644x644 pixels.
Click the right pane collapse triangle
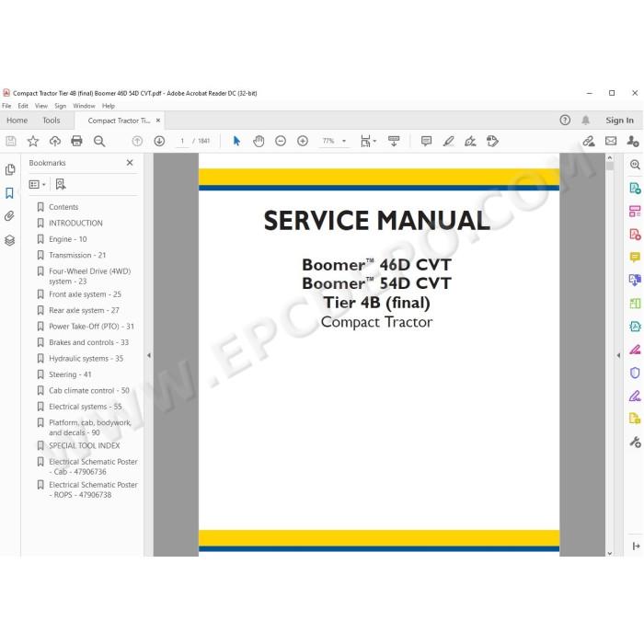tap(618, 355)
